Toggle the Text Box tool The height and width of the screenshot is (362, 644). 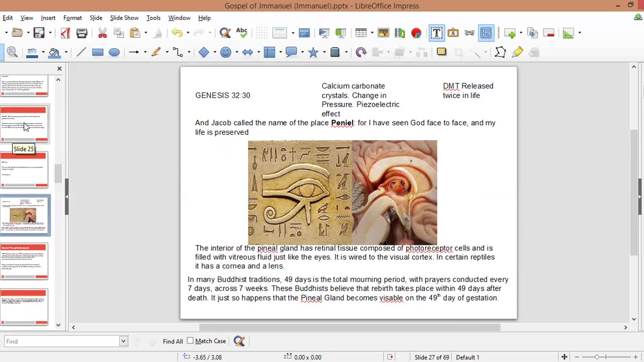pos(436,33)
